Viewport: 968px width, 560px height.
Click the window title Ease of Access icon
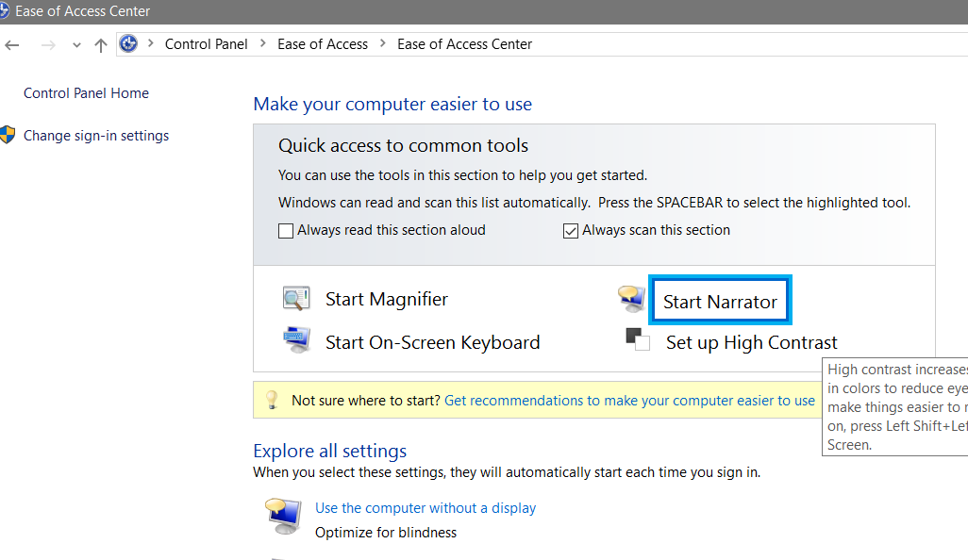tap(5, 11)
